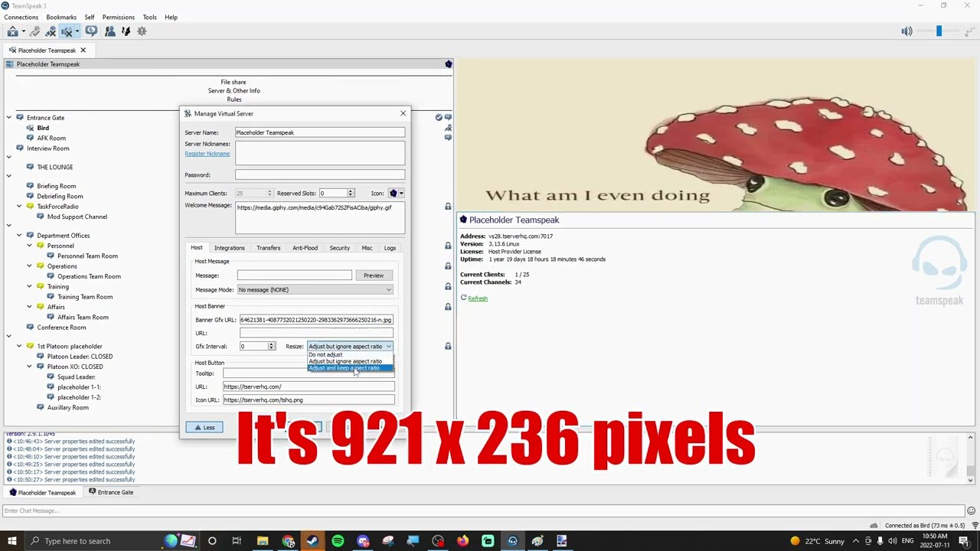Open the gear settings toolbar icon

point(142,31)
